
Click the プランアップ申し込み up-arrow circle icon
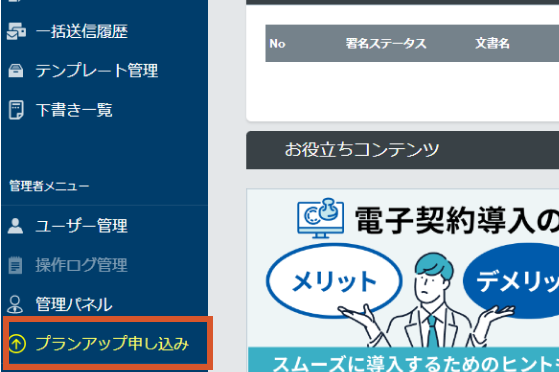pos(17,343)
